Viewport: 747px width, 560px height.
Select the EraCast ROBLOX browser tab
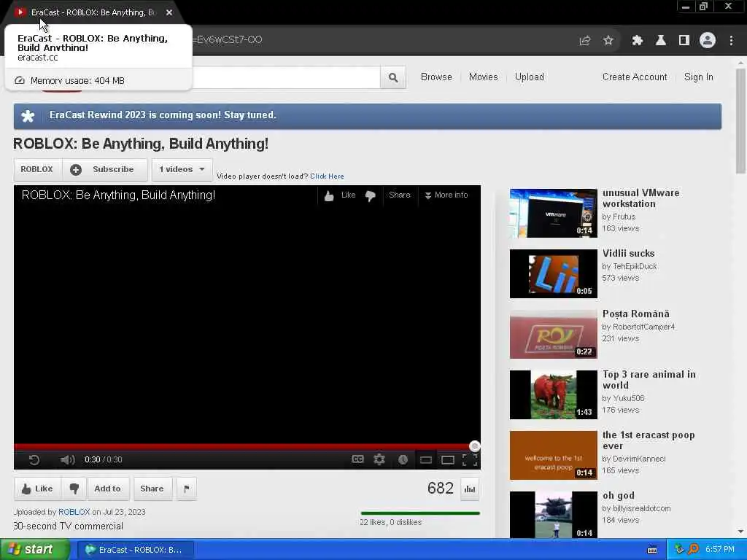tap(93, 13)
